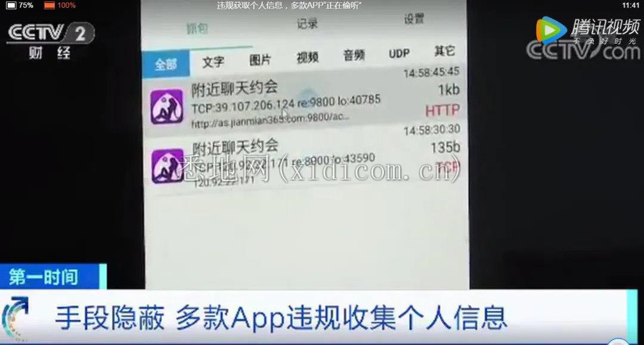Open the 附近聊天约会 entry sized 135b
Viewport: 644px width, 345px height.
(306, 160)
